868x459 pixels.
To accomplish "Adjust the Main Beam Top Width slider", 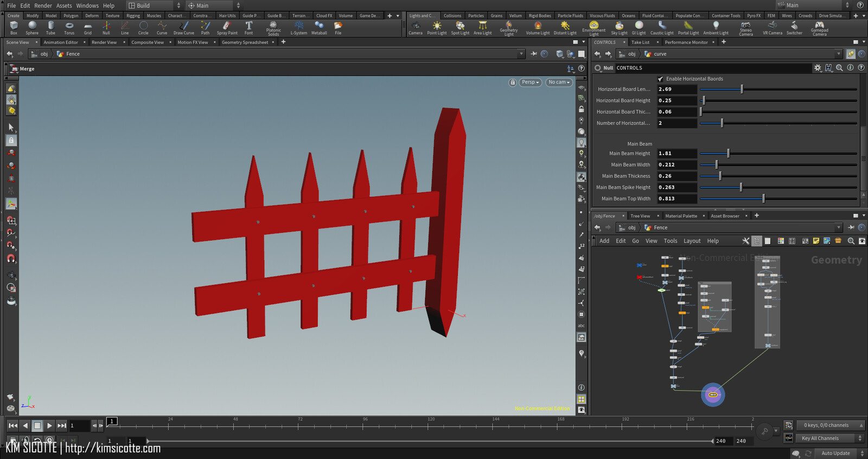I will pyautogui.click(x=778, y=199).
